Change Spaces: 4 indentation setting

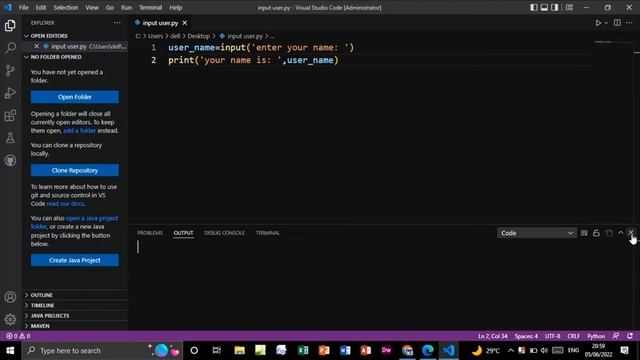tap(526, 336)
